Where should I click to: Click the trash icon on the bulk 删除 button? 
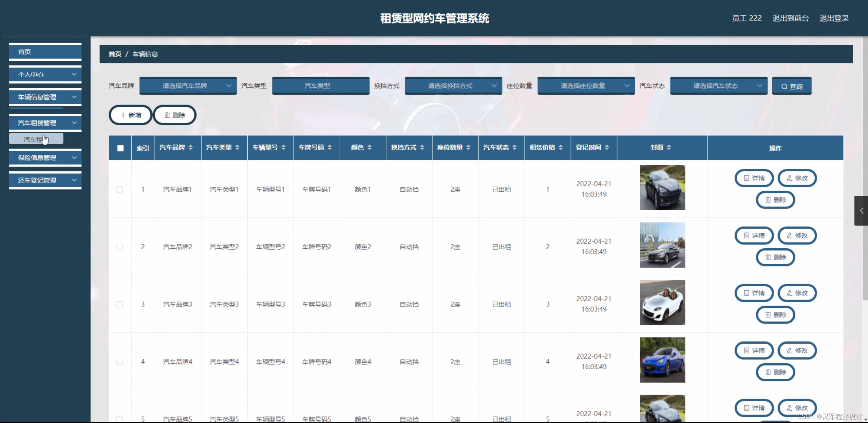pos(167,115)
